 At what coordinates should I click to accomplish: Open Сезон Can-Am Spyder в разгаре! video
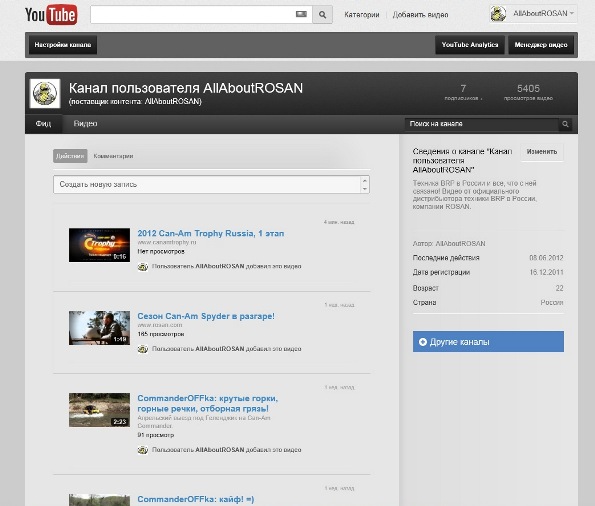tap(206, 316)
